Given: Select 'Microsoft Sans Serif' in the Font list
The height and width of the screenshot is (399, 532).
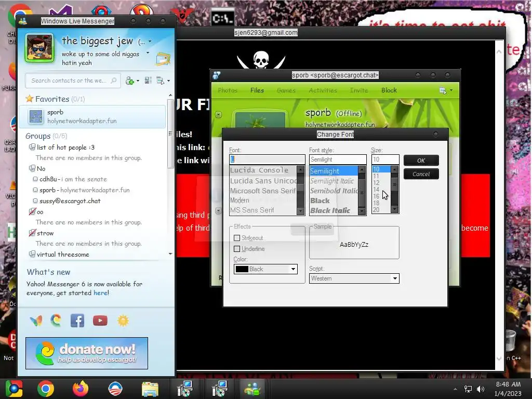Looking at the screenshot, I should point(263,191).
